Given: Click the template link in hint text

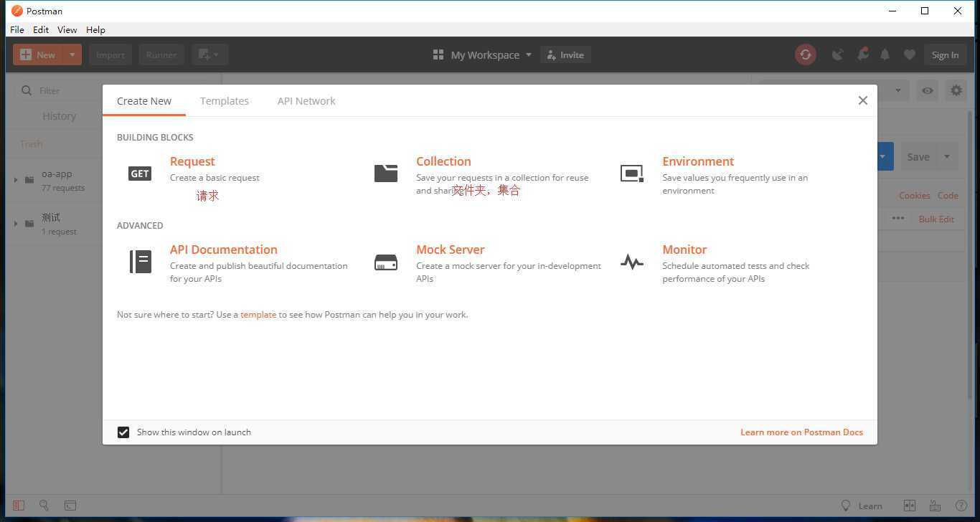Looking at the screenshot, I should tap(258, 314).
